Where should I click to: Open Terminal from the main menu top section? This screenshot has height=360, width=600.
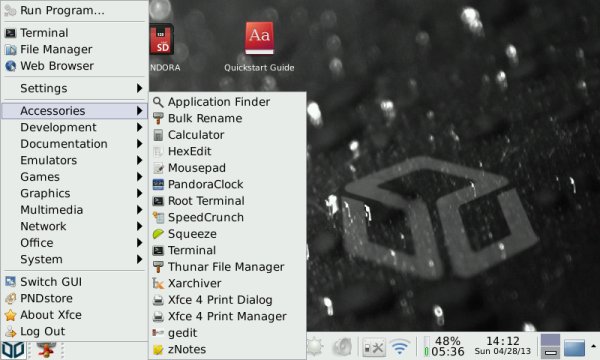click(x=75, y=33)
